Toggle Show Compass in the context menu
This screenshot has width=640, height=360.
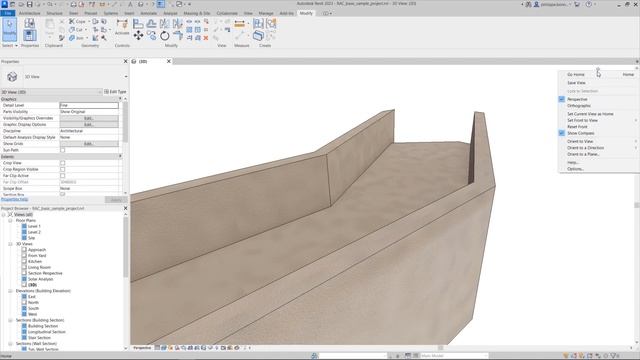[580, 133]
